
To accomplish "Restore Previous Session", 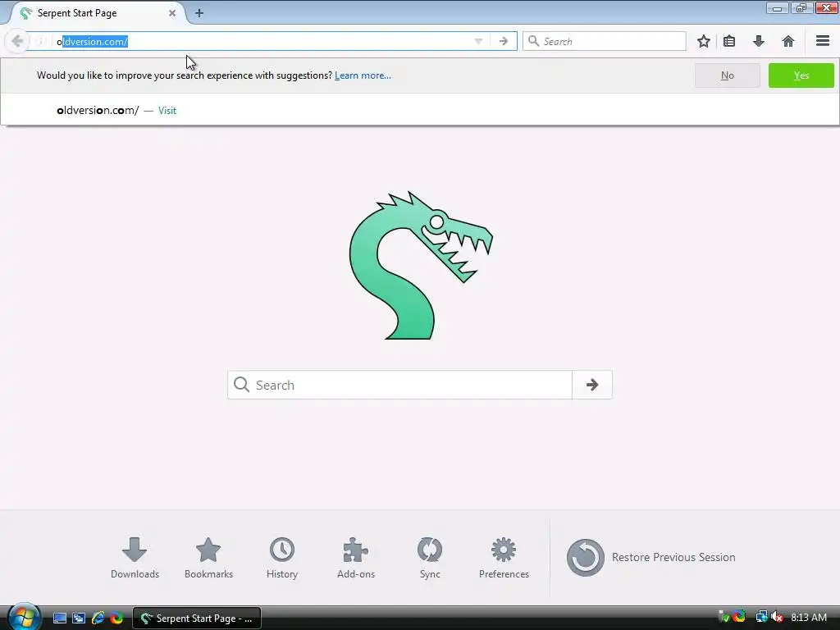I will [651, 558].
